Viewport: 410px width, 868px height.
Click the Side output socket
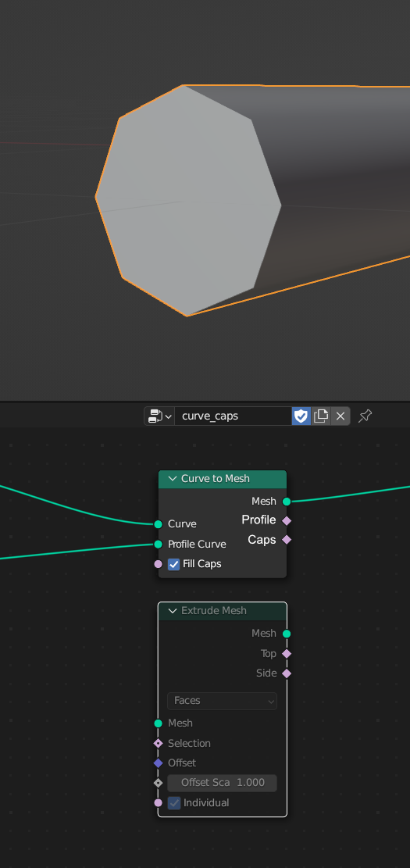click(287, 673)
